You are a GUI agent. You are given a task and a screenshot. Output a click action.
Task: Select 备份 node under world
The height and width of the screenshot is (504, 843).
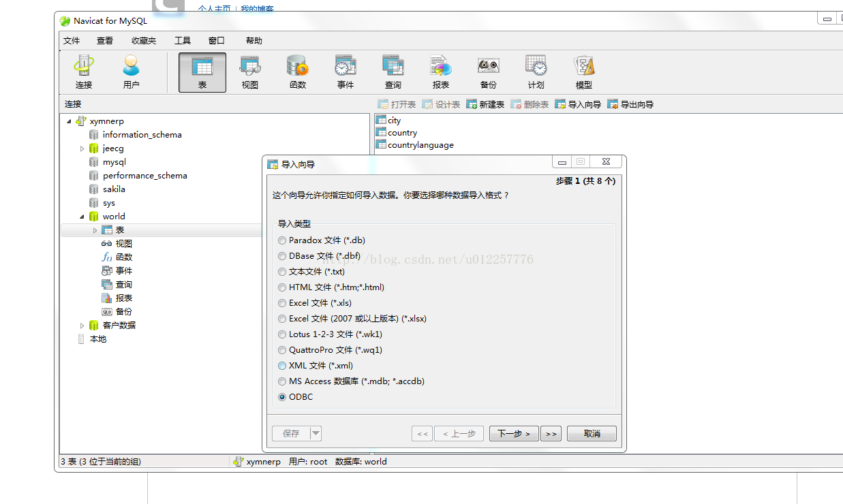[117, 312]
